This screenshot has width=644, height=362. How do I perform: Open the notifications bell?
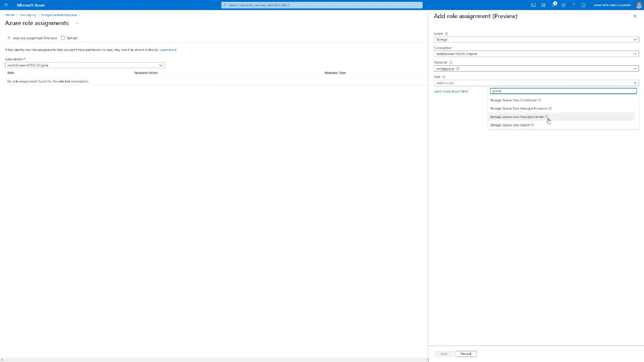coord(553,5)
